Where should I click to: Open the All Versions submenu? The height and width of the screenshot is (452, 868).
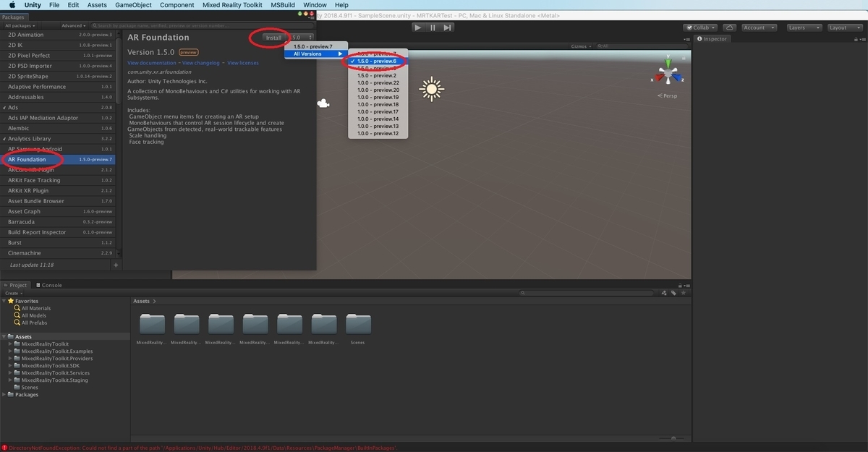click(317, 54)
